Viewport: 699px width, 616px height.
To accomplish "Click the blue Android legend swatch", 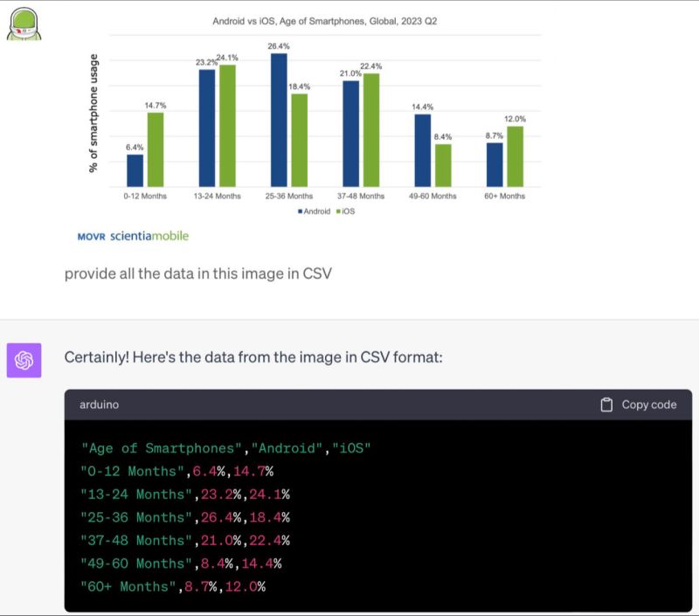I will pyautogui.click(x=300, y=211).
